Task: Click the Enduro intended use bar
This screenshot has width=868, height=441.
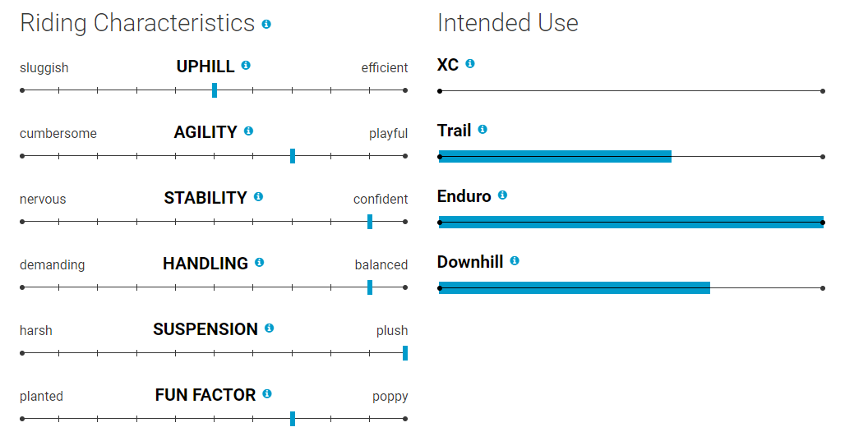Action: [x=631, y=222]
